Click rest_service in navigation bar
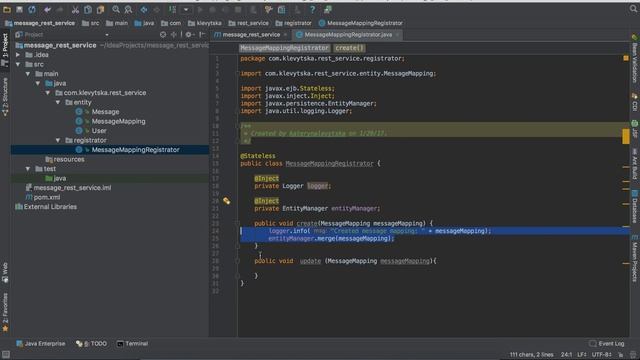The width and height of the screenshot is (640, 360). [249, 23]
